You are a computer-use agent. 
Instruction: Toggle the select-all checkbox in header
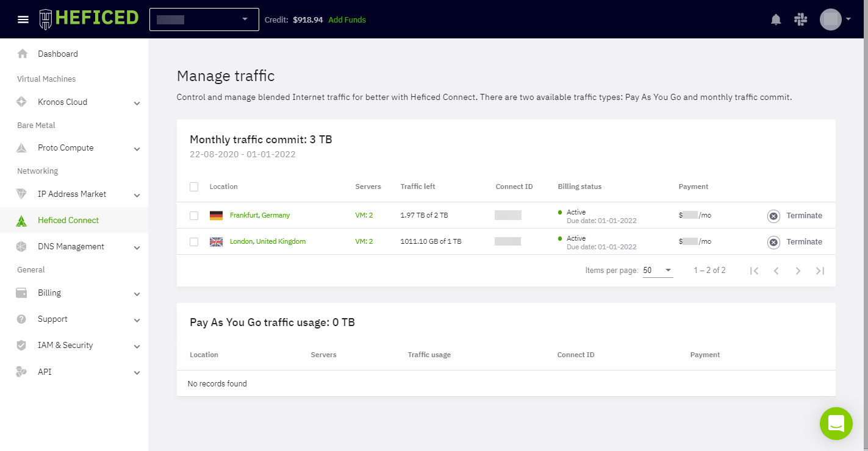click(x=194, y=186)
